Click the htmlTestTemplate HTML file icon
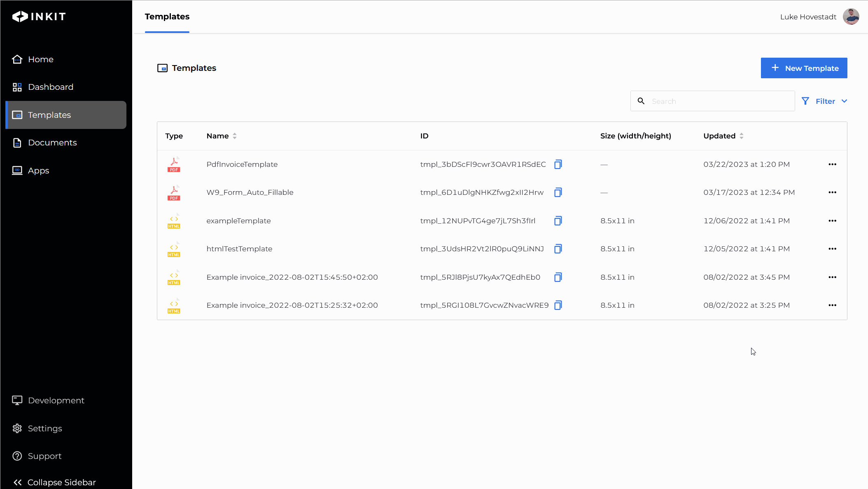 click(174, 249)
